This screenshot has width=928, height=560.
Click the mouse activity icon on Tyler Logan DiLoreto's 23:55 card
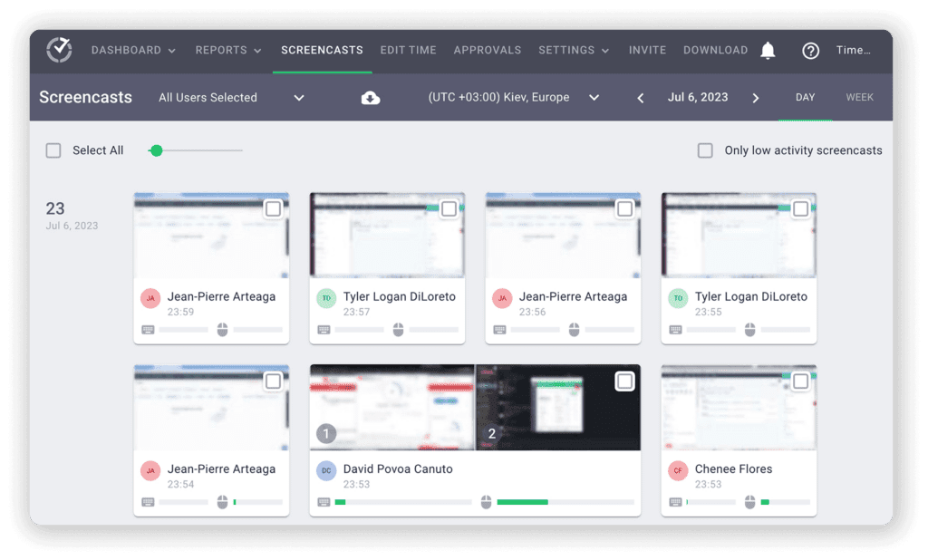pyautogui.click(x=751, y=329)
